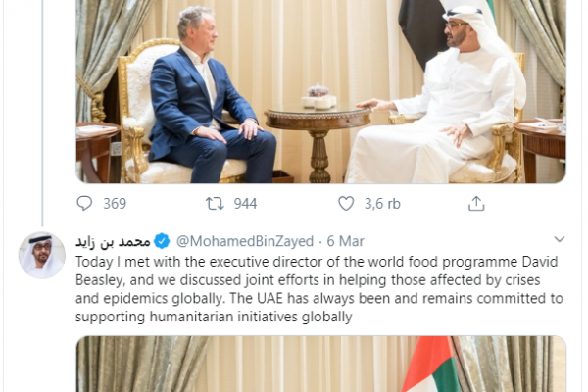
Task: View the 369 replies count
Action: click(115, 204)
